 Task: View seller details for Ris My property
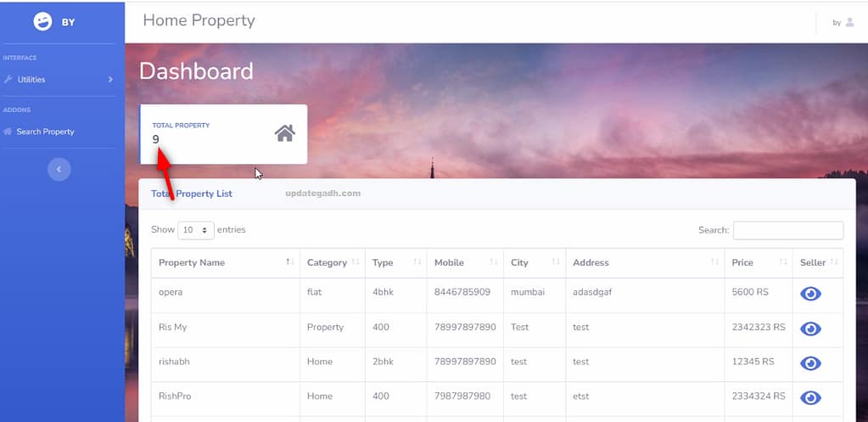(x=810, y=329)
